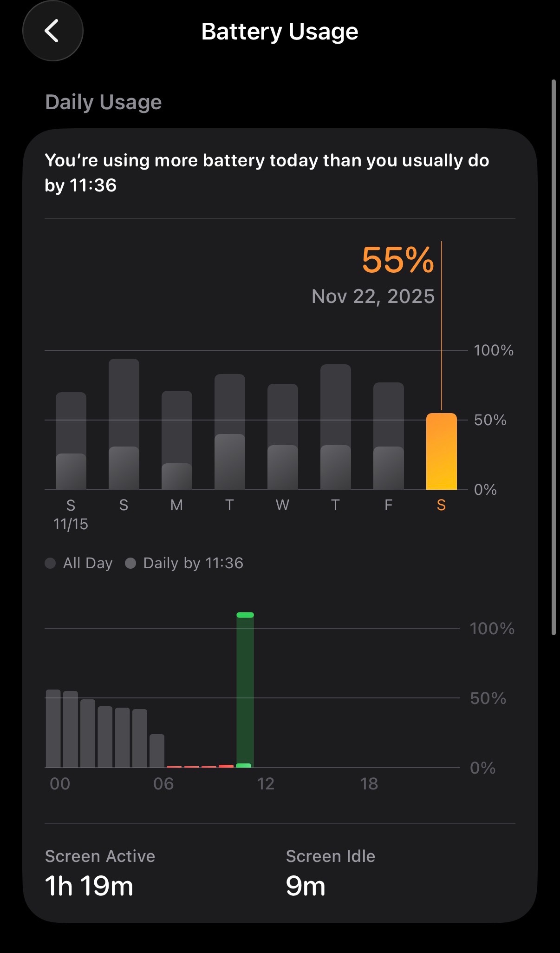Click the vertical scrollbar on right edge
The height and width of the screenshot is (953, 560).
point(553,357)
